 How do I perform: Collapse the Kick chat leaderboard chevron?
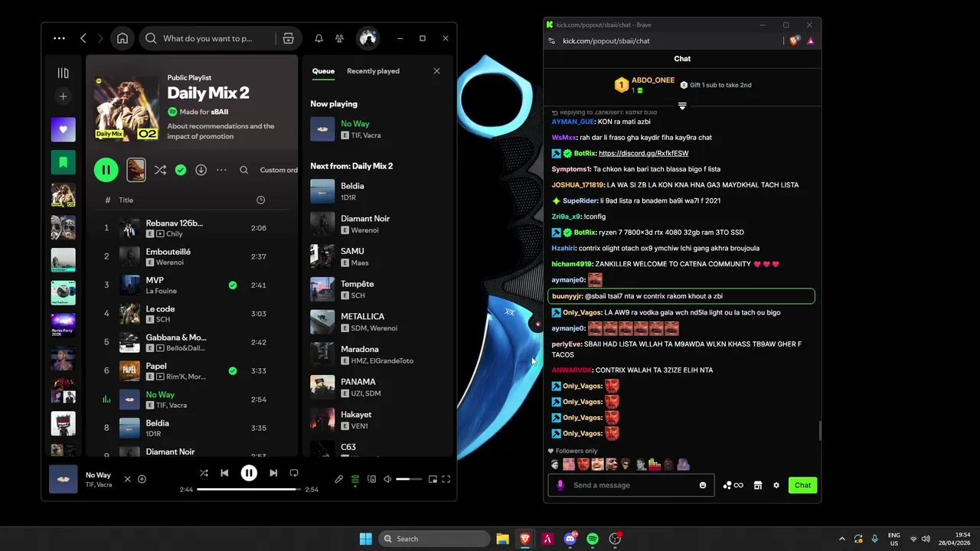[x=682, y=106]
